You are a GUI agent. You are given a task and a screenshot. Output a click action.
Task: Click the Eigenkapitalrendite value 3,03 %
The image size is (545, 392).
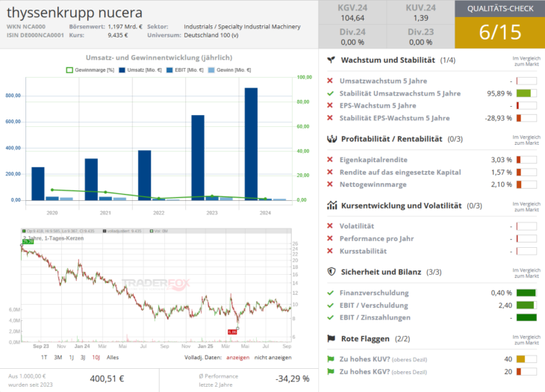pos(501,160)
